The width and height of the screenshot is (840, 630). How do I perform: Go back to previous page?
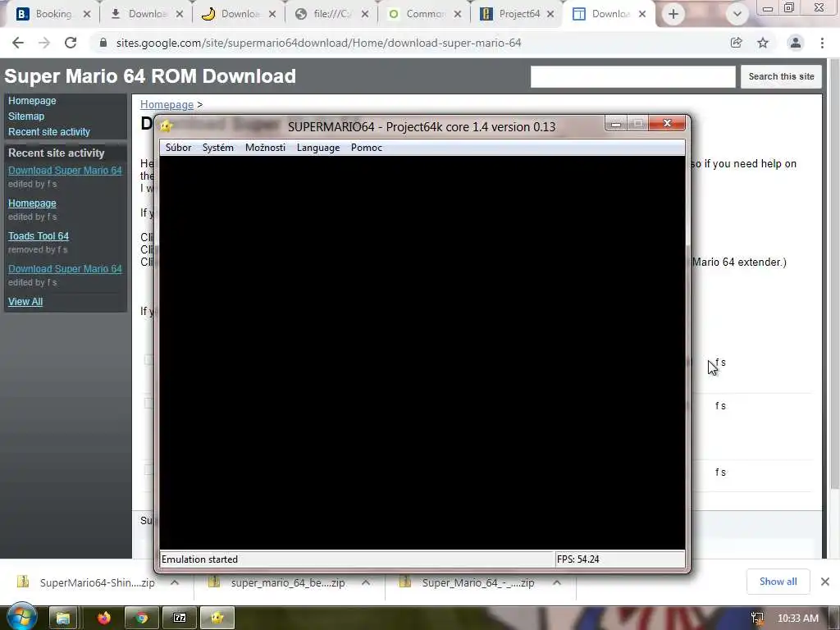(18, 43)
